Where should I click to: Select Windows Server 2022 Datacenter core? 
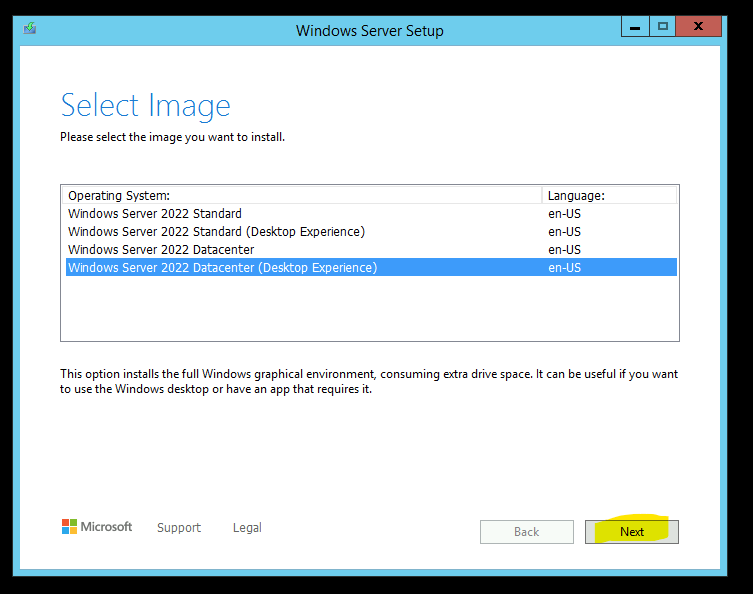click(x=371, y=250)
